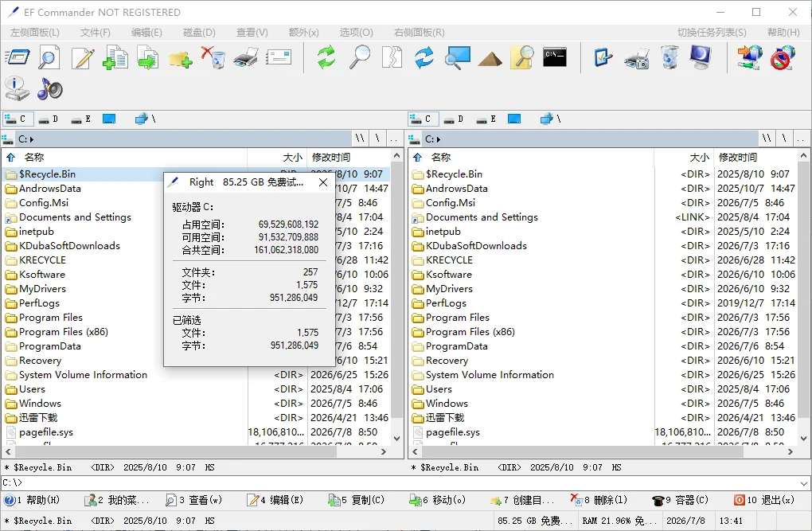
Task: Open the file viewer magnifier-page icon
Action: click(49, 57)
